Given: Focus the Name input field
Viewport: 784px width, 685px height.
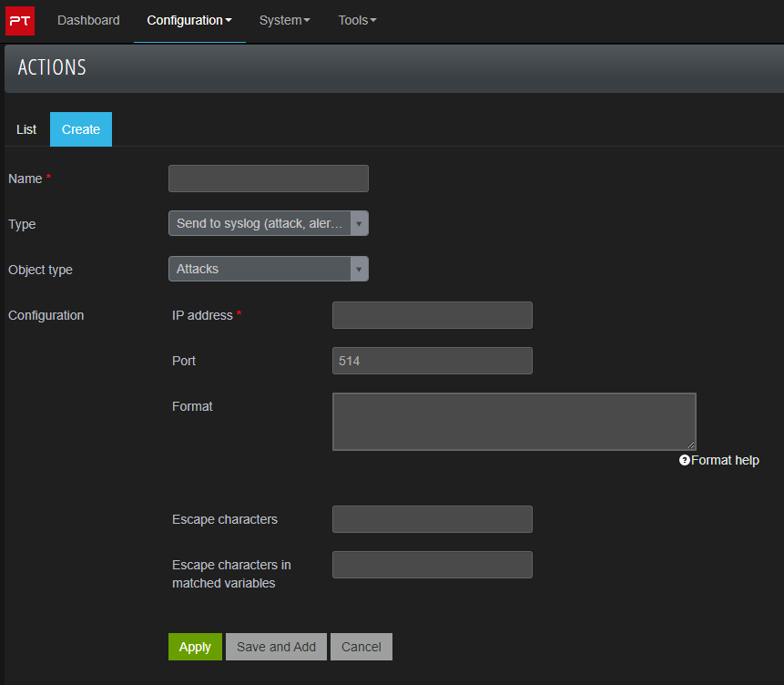Looking at the screenshot, I should 268,179.
